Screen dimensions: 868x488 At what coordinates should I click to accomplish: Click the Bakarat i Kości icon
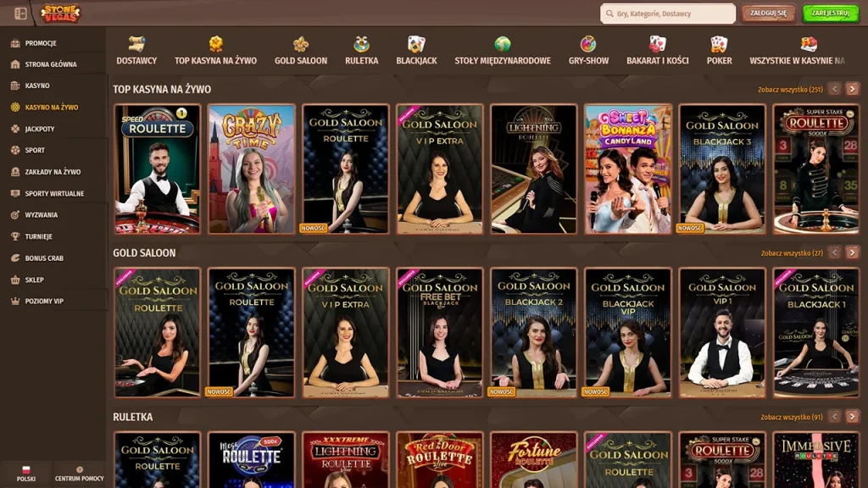click(658, 44)
